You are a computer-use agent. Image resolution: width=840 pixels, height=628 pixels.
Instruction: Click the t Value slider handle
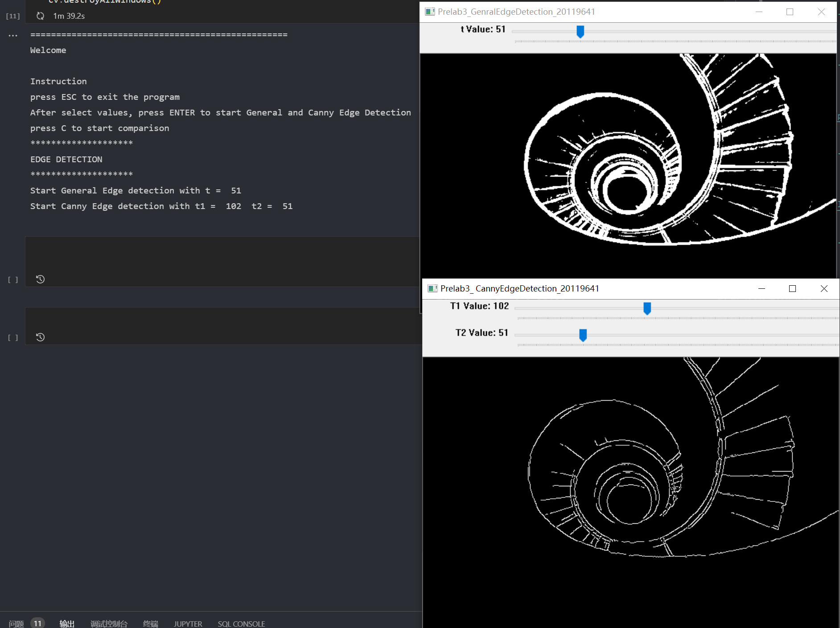click(580, 32)
